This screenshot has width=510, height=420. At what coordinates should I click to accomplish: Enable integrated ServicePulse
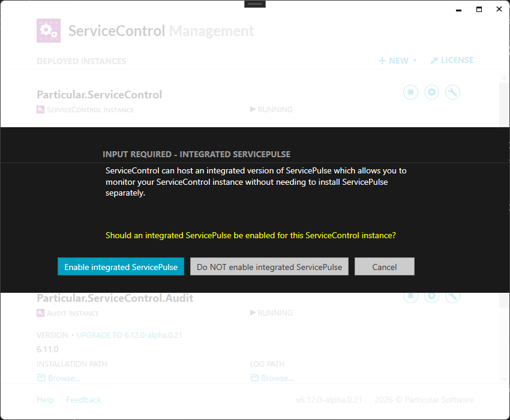[121, 266]
